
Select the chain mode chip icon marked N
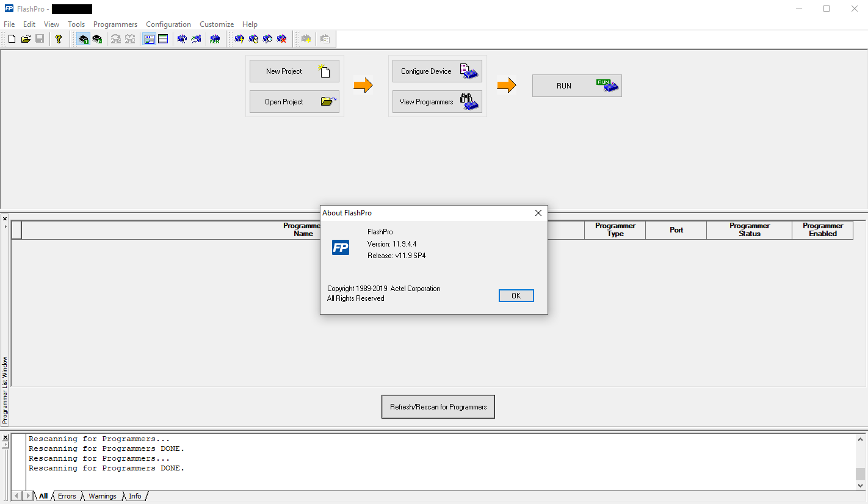click(x=98, y=39)
